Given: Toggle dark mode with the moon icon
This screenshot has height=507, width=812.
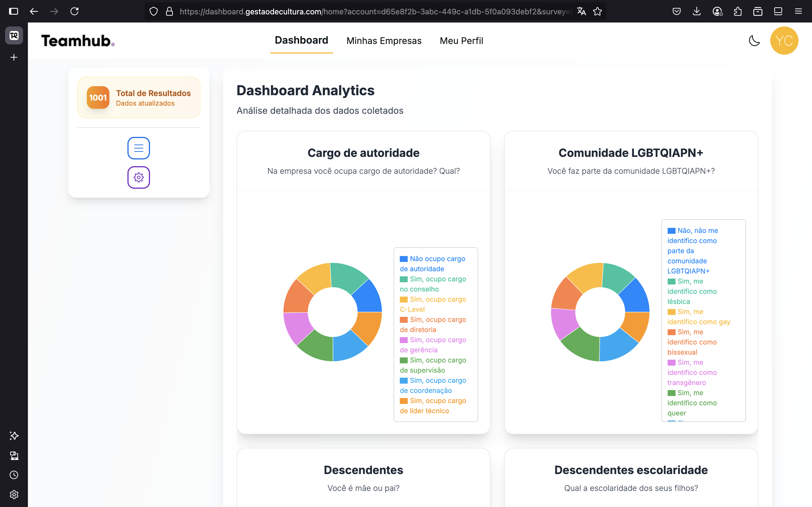Looking at the screenshot, I should (754, 41).
